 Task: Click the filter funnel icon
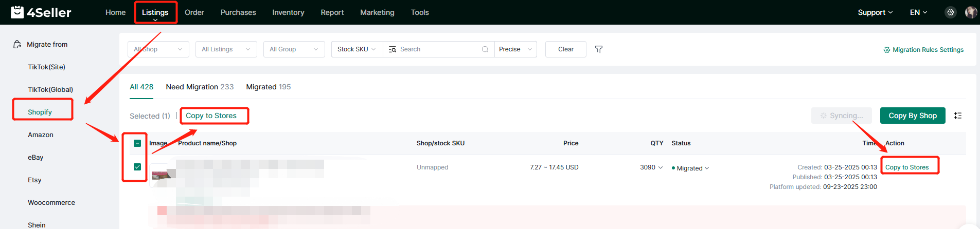click(599, 49)
